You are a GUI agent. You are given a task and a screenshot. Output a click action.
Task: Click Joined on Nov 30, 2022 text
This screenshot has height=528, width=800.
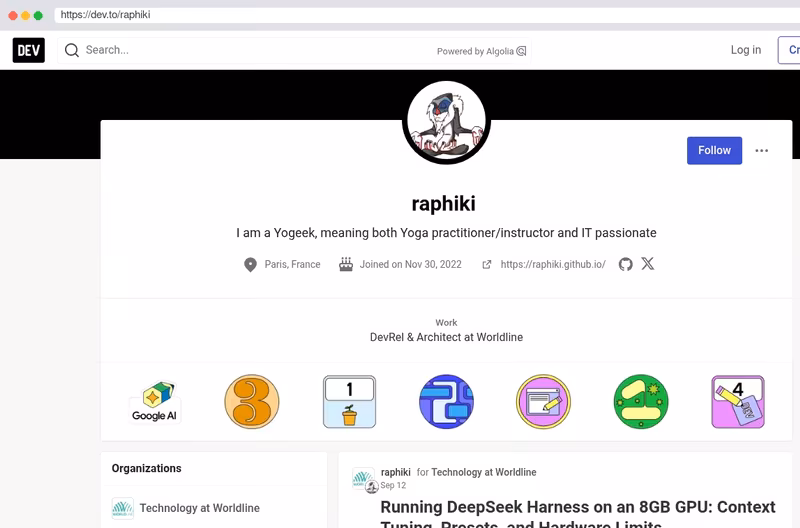tap(410, 264)
